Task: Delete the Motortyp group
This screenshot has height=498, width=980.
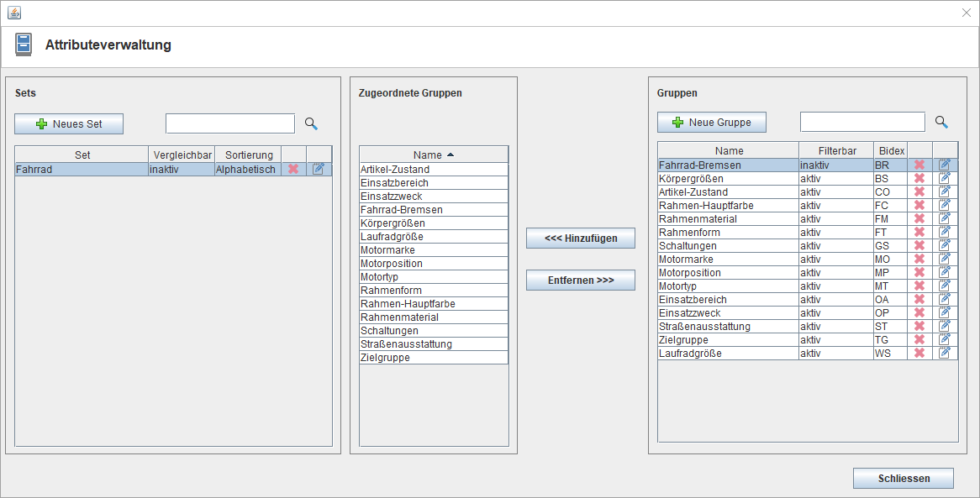Action: coord(919,286)
